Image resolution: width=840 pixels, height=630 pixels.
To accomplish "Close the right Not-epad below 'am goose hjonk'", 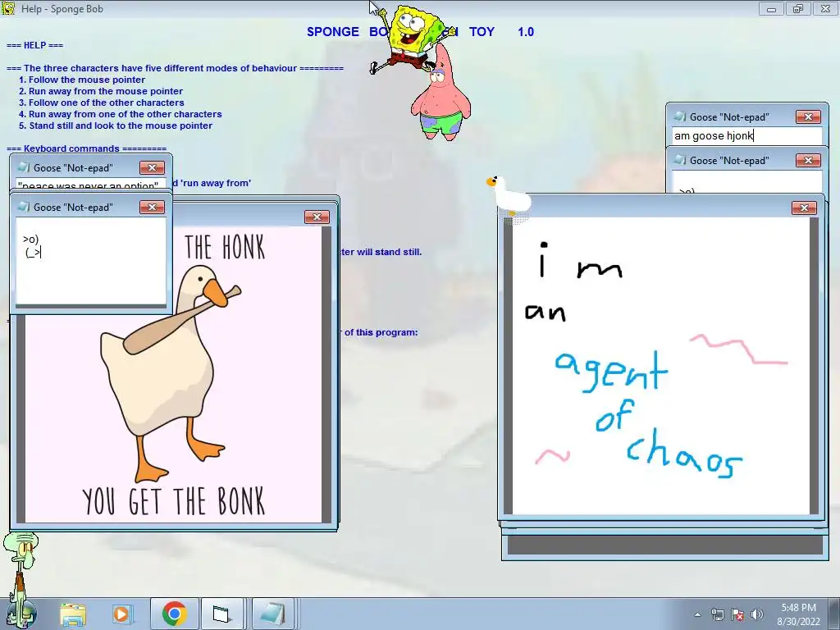I will 808,160.
